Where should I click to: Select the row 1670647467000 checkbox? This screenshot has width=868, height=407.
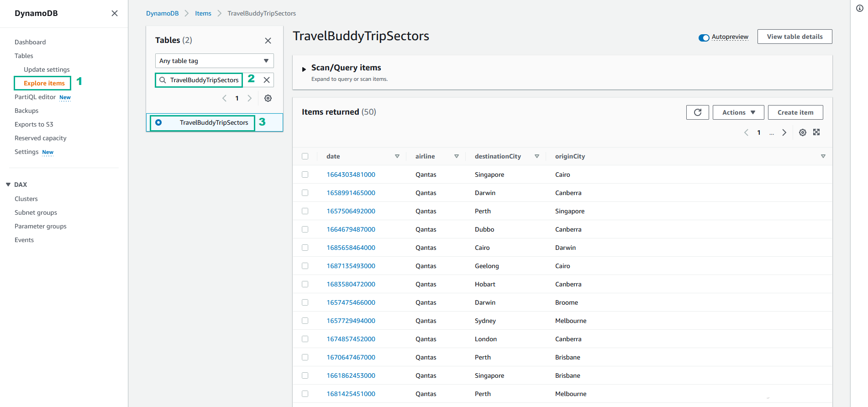(305, 357)
